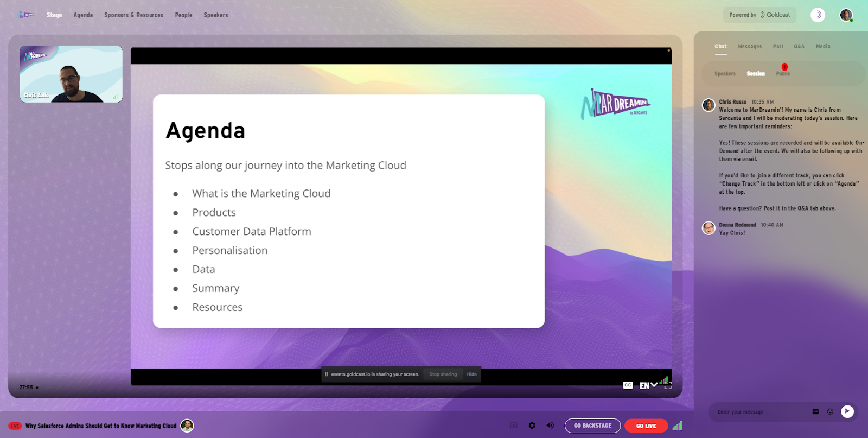
Task: Open the Speakers page in the top navigation
Action: 216,15
